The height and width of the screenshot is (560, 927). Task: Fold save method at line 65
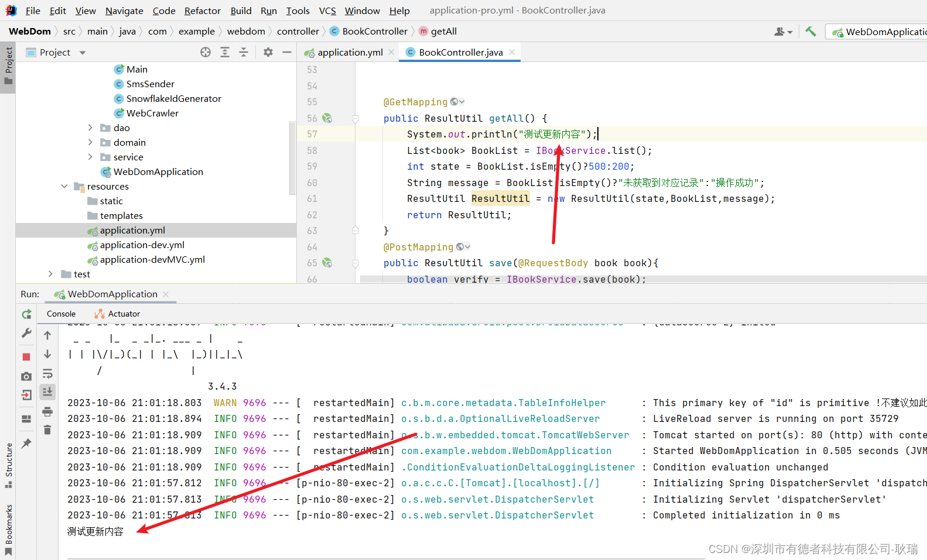(355, 263)
